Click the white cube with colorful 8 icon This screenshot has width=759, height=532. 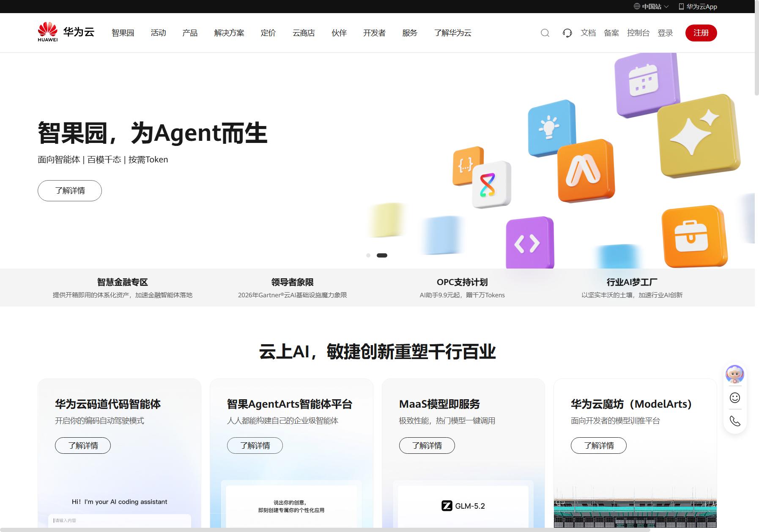[490, 184]
